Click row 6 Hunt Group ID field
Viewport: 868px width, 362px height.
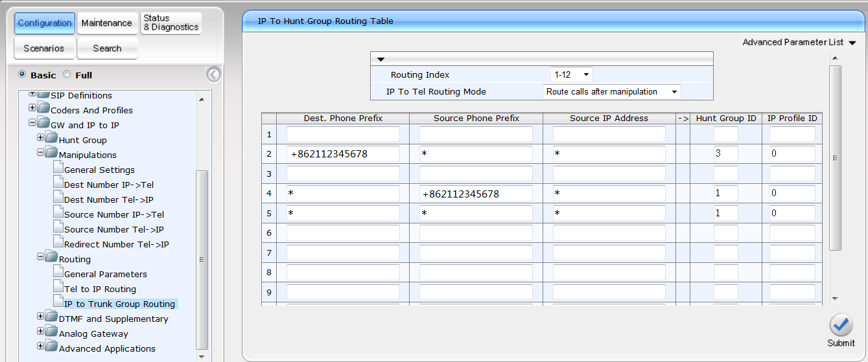coord(726,232)
